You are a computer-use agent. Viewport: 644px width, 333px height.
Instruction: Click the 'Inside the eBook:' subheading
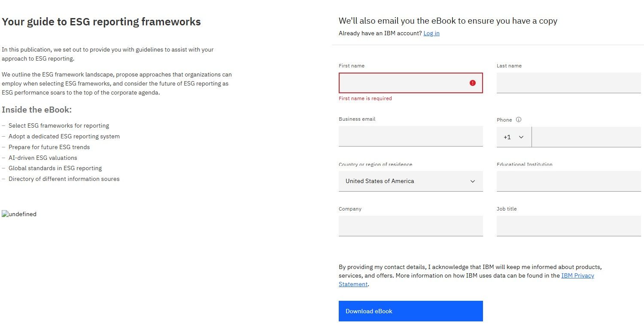coord(36,110)
